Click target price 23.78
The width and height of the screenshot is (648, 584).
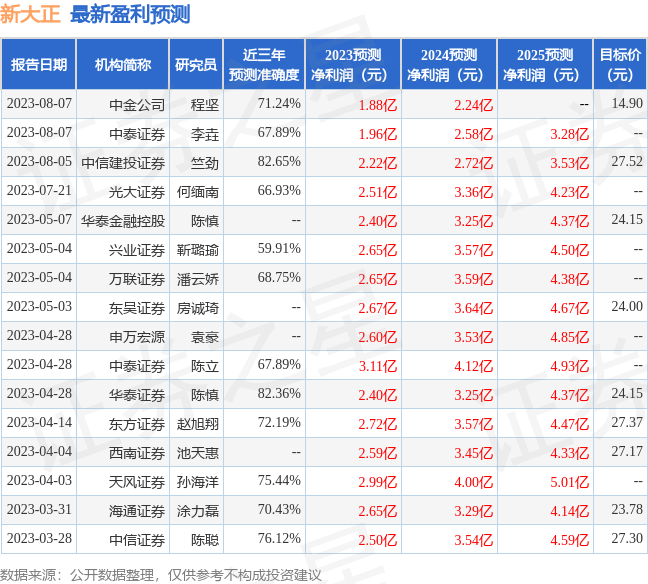pos(627,509)
